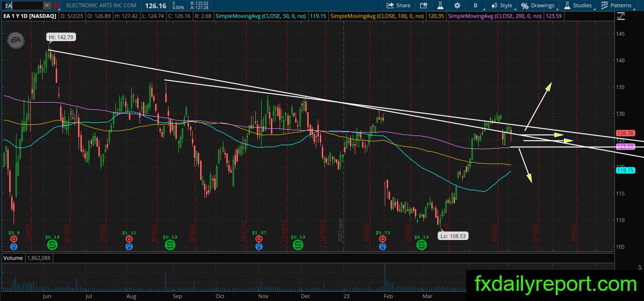Screen dimensions: 644x301
Task: Open the Style dropdown menu
Action: tap(502, 5)
